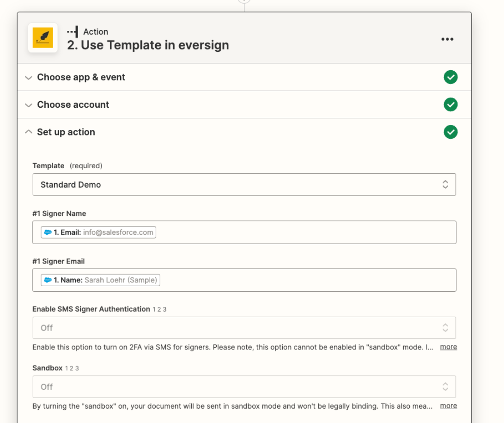Click green checkmark beside Choose account
The width and height of the screenshot is (504, 423).
pyautogui.click(x=450, y=104)
